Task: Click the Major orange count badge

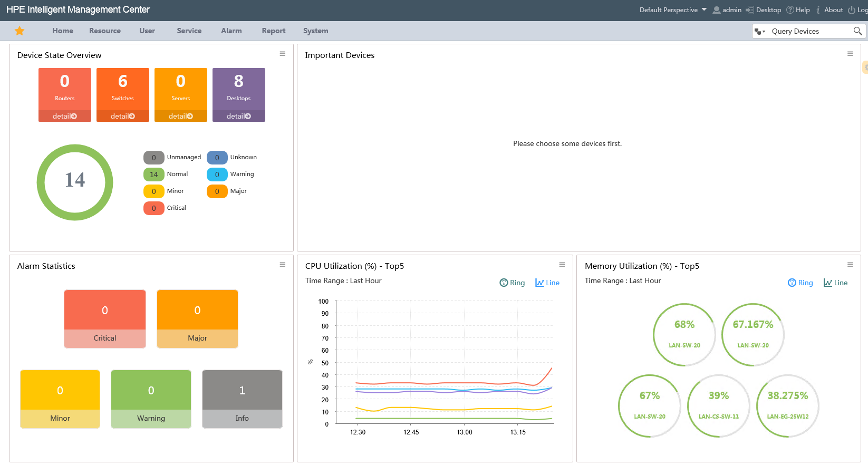Action: [x=217, y=191]
